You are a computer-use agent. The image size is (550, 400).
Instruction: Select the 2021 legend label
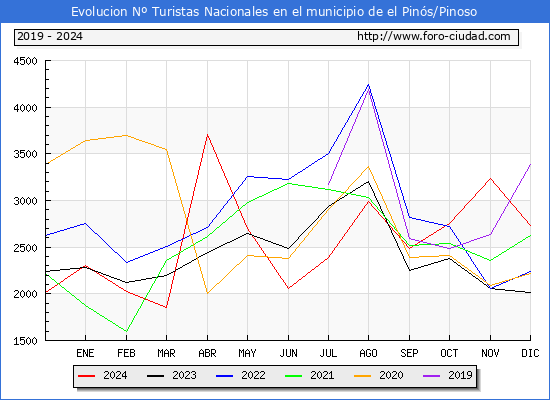322,375
